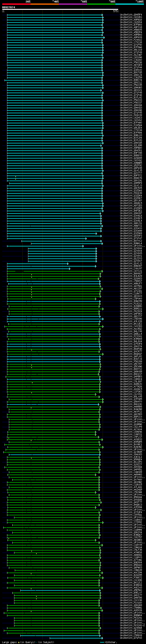Select the UniRef100_B9NKL4 label
146x644 pixels.
point(131,243)
